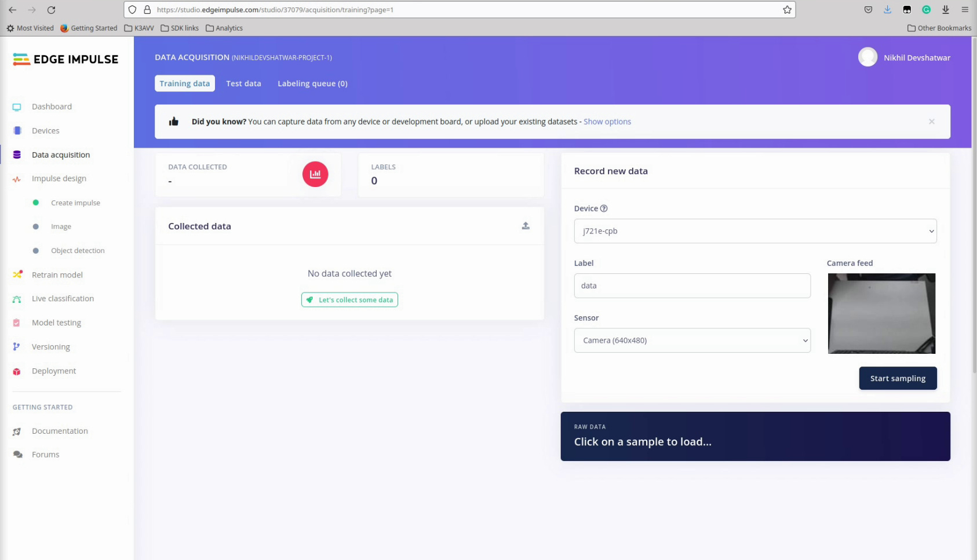The height and width of the screenshot is (560, 977).
Task: Click the Label input field containing data
Action: [x=692, y=286]
